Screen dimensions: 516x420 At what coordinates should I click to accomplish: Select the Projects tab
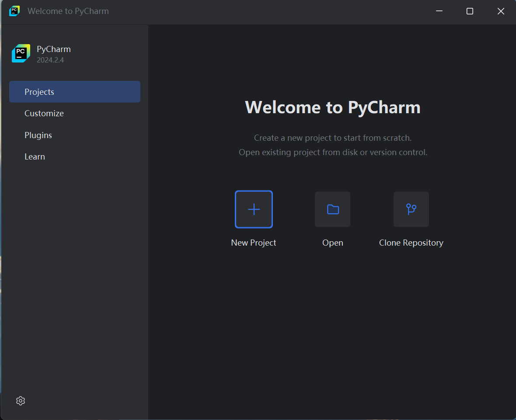(75, 92)
